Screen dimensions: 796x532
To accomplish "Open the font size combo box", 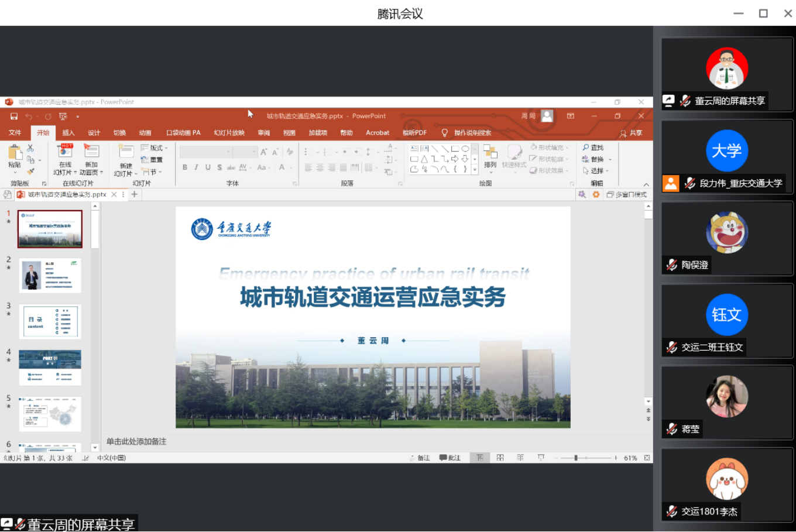I will pos(245,152).
